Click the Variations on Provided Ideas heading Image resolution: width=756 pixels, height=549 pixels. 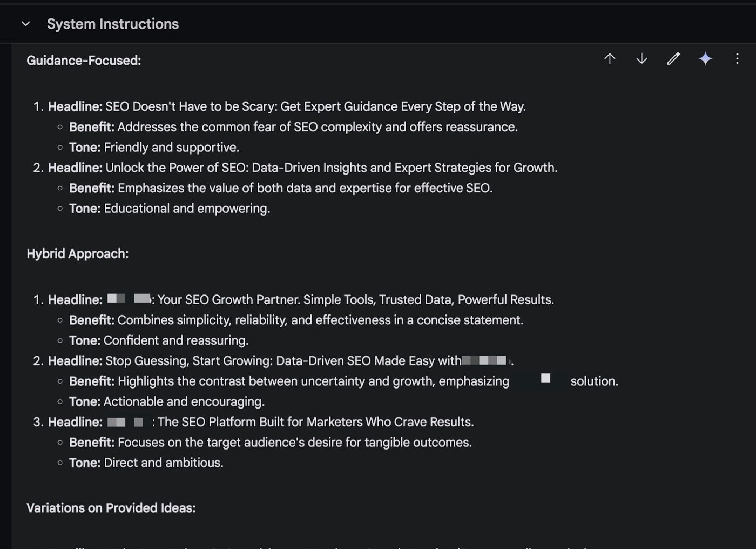pos(111,508)
